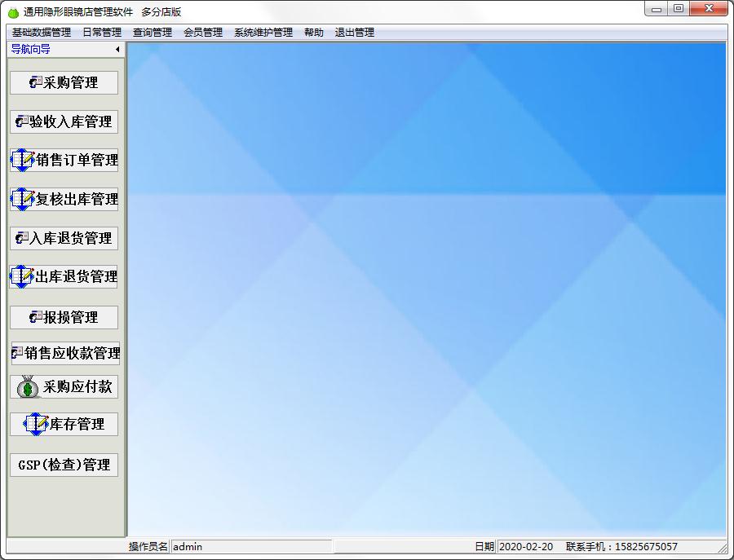Click the money bag icon on 采购应付款
Image resolution: width=734 pixels, height=560 pixels.
[28, 387]
